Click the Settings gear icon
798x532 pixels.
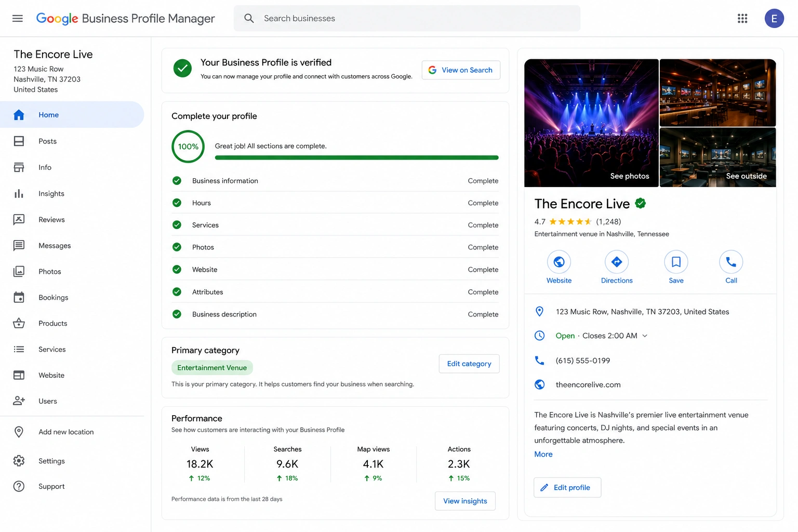click(x=19, y=461)
